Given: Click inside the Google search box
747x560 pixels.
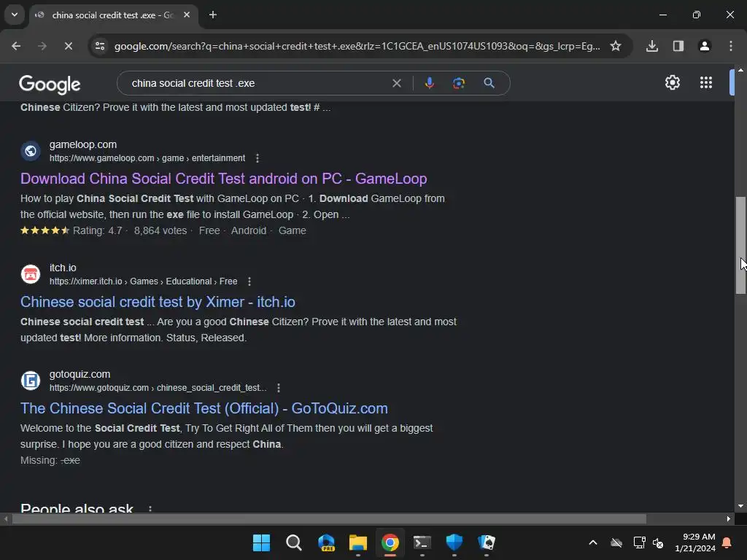Looking at the screenshot, I should pos(258,83).
